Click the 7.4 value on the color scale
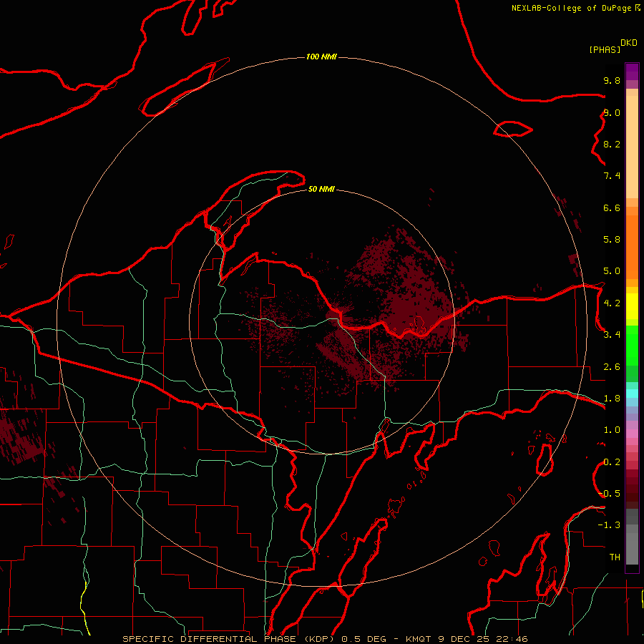 coord(612,176)
